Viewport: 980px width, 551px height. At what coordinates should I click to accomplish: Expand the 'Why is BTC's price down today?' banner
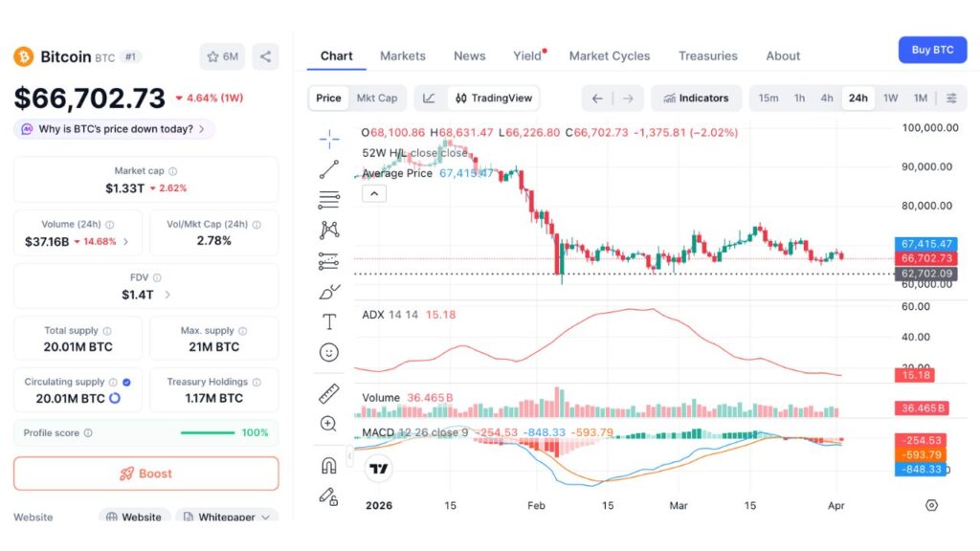click(112, 128)
